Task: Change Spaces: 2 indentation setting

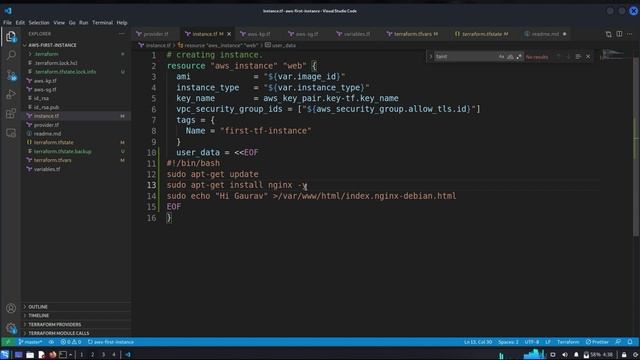Action: [508, 342]
